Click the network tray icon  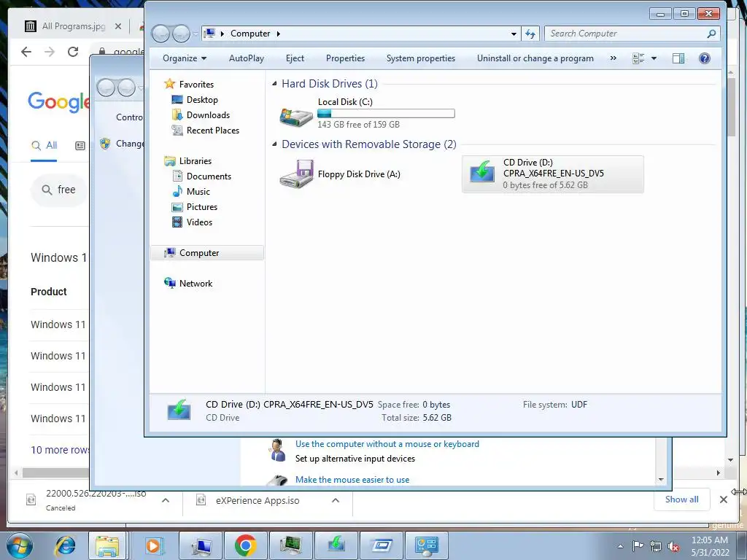656,546
